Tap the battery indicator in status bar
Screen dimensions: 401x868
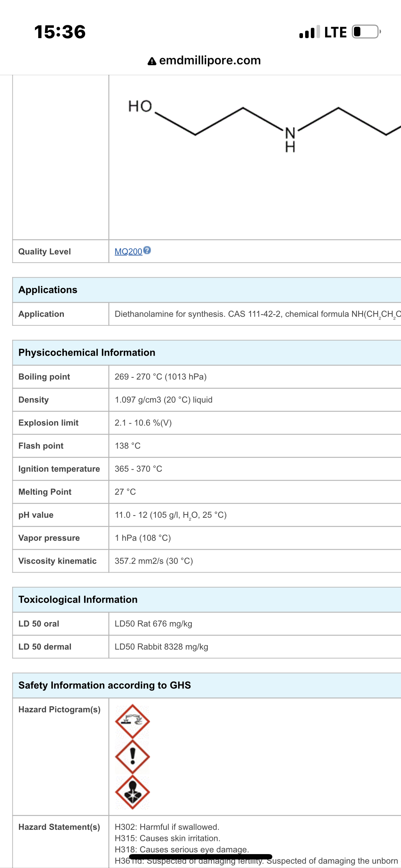tap(366, 32)
